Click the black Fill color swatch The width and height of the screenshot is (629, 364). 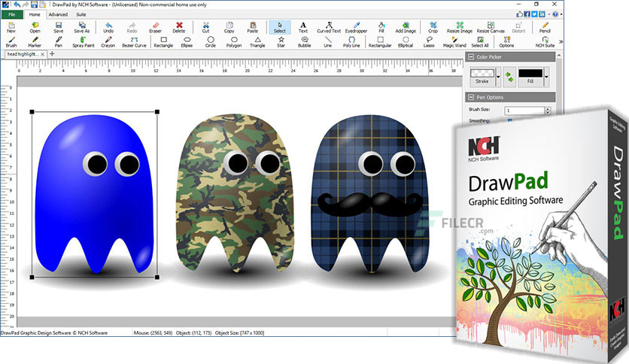pos(530,74)
